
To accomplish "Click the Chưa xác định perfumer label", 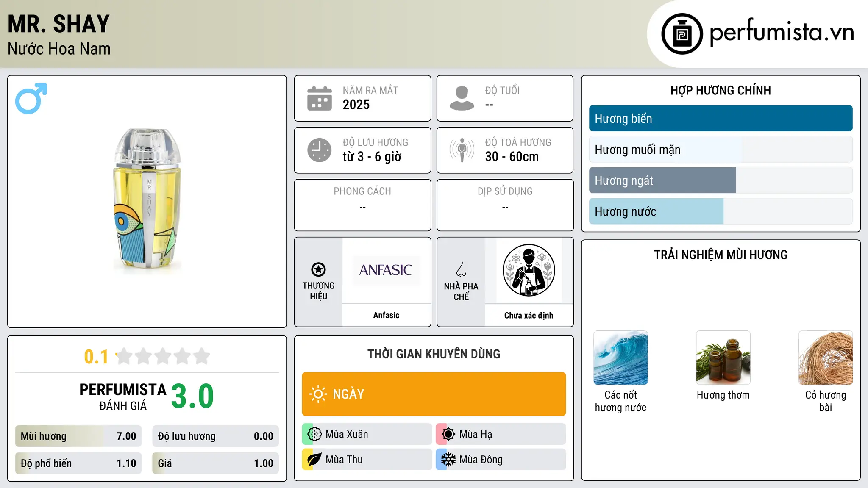I will point(529,315).
